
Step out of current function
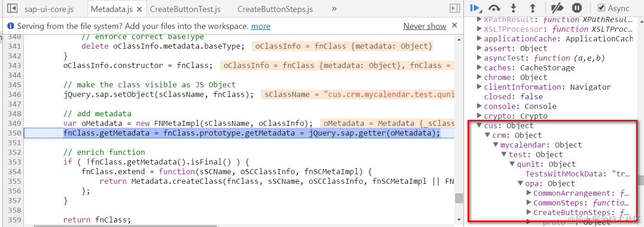point(533,8)
